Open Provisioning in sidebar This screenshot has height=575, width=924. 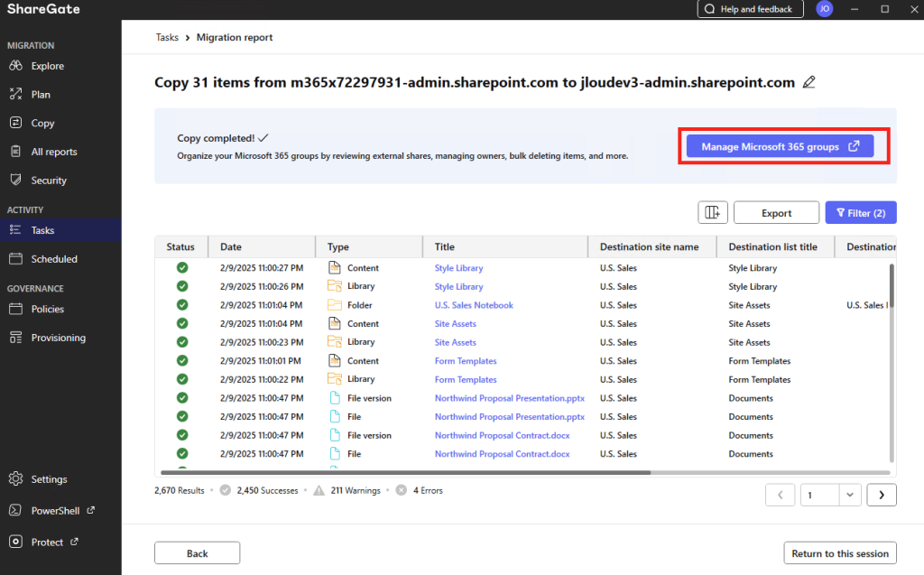point(59,338)
